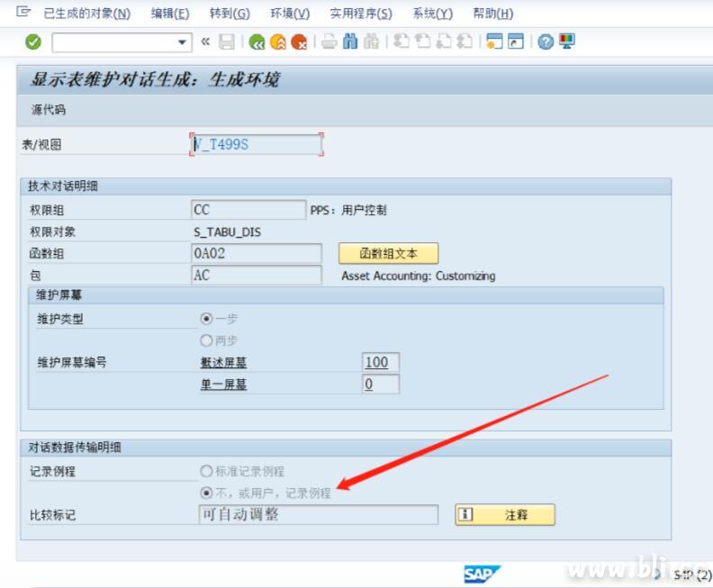Click the Next Page icon

443,41
